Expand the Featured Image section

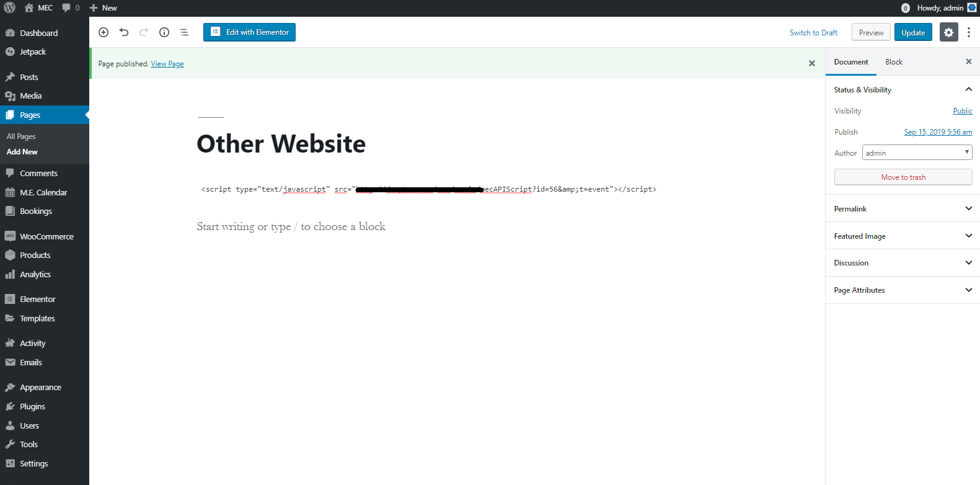[x=903, y=236]
